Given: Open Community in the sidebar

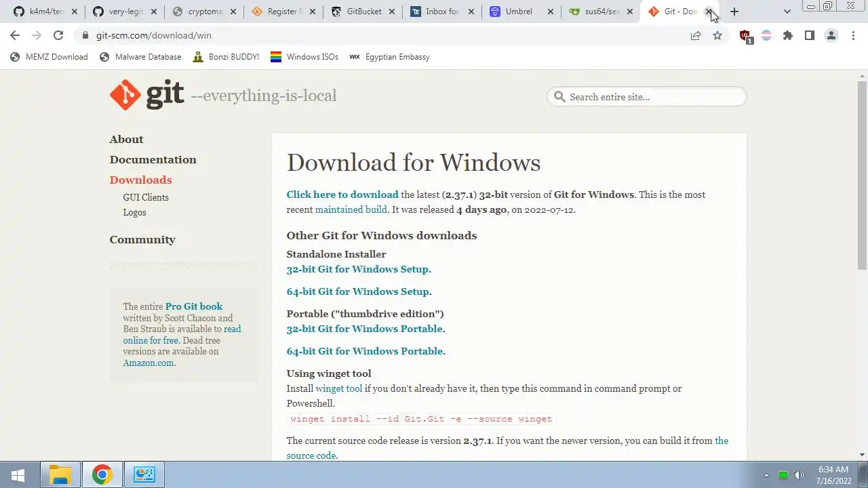Looking at the screenshot, I should click(x=142, y=239).
